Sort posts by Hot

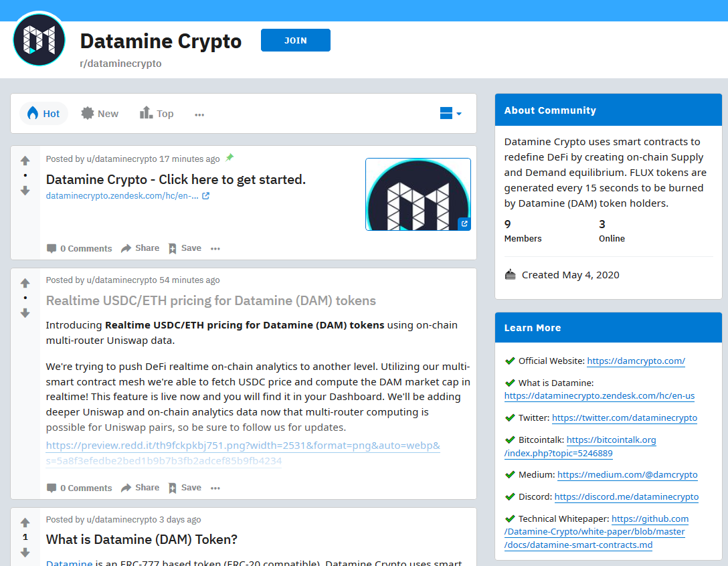click(43, 114)
